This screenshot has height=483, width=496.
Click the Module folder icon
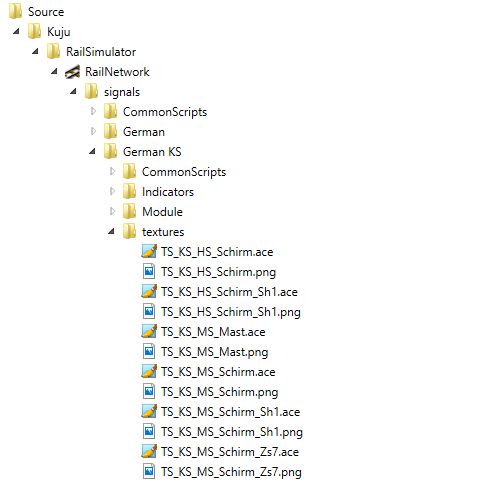click(x=129, y=211)
